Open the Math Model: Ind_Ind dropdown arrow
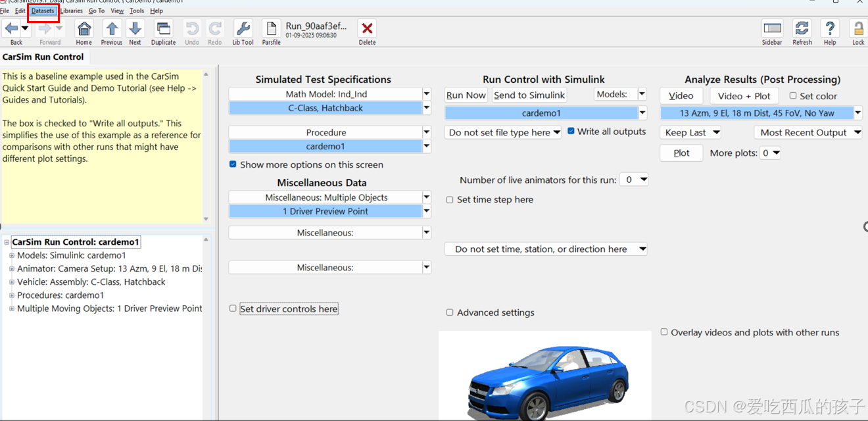 coord(427,95)
